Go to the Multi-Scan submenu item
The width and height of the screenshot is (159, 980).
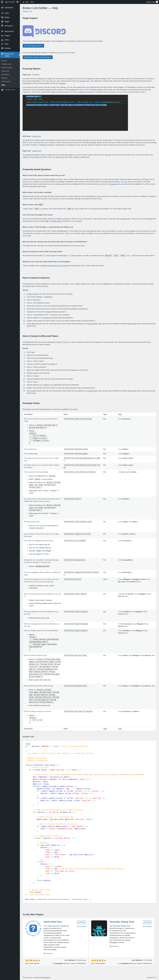click(x=5, y=75)
